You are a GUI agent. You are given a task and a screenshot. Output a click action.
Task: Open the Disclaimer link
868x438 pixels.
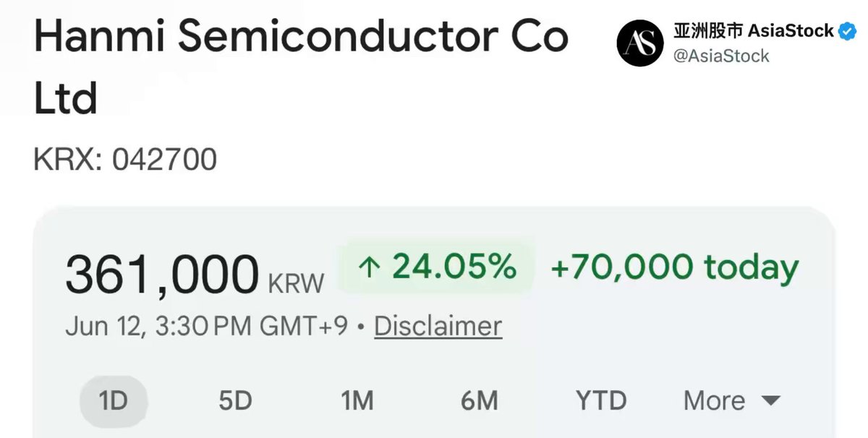(x=438, y=326)
